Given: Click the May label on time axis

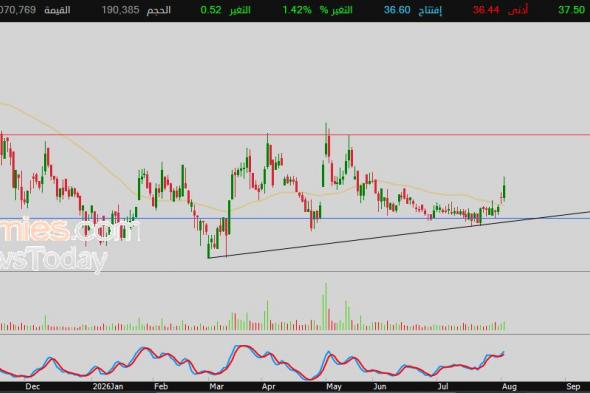Looking at the screenshot, I should 334,387.
